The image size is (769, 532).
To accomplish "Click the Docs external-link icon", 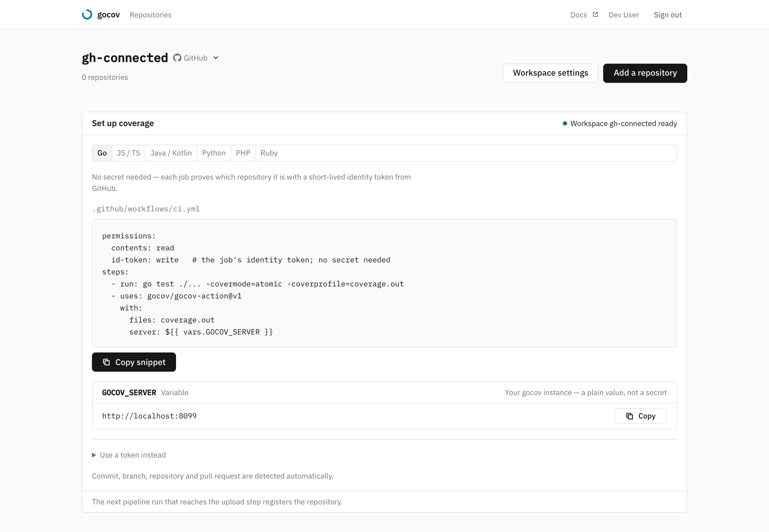I will 595,15.
